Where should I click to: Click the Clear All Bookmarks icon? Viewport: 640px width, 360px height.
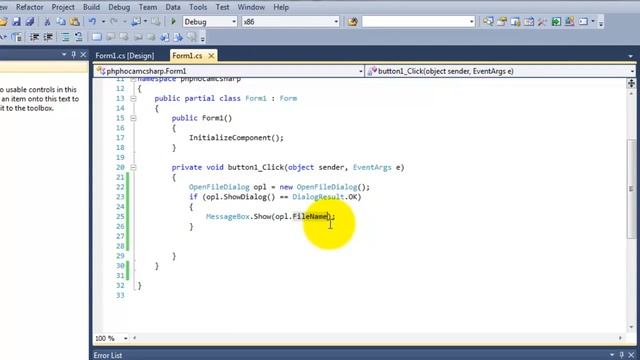tap(191, 37)
